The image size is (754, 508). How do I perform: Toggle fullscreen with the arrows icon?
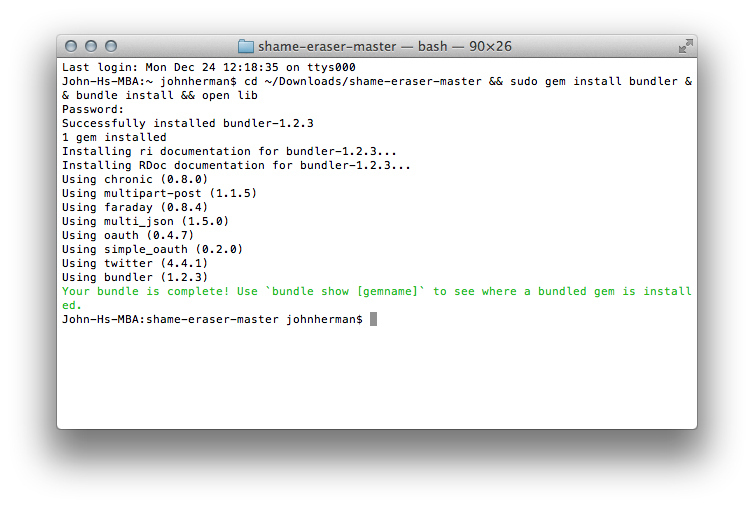(686, 46)
